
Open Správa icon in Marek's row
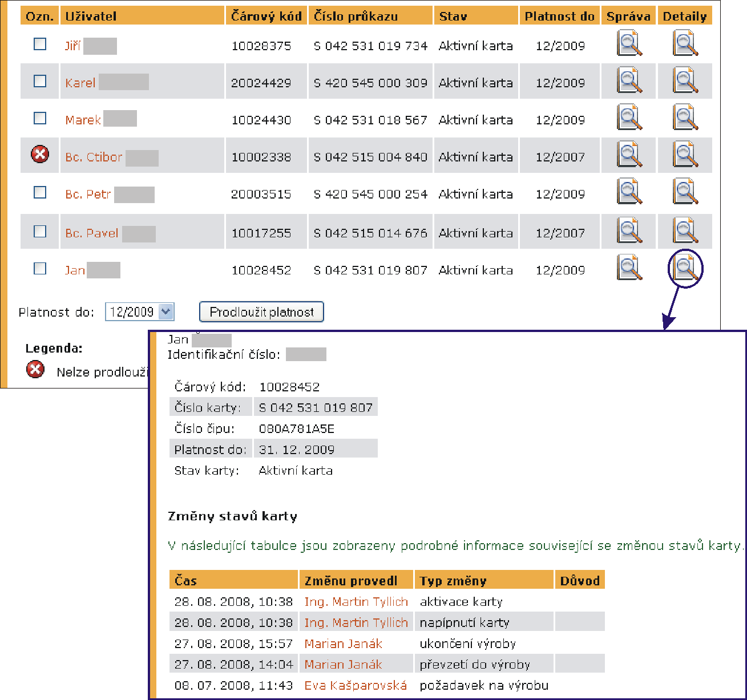click(629, 118)
